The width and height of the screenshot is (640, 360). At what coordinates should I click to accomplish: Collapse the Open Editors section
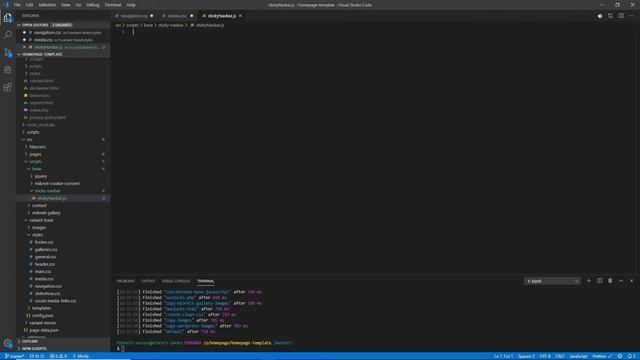[x=63, y=25]
